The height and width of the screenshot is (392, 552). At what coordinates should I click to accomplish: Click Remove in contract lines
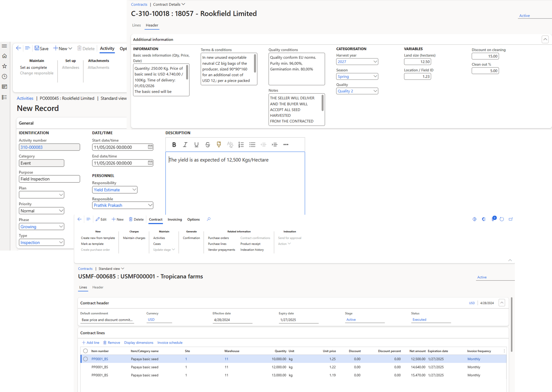coord(112,342)
